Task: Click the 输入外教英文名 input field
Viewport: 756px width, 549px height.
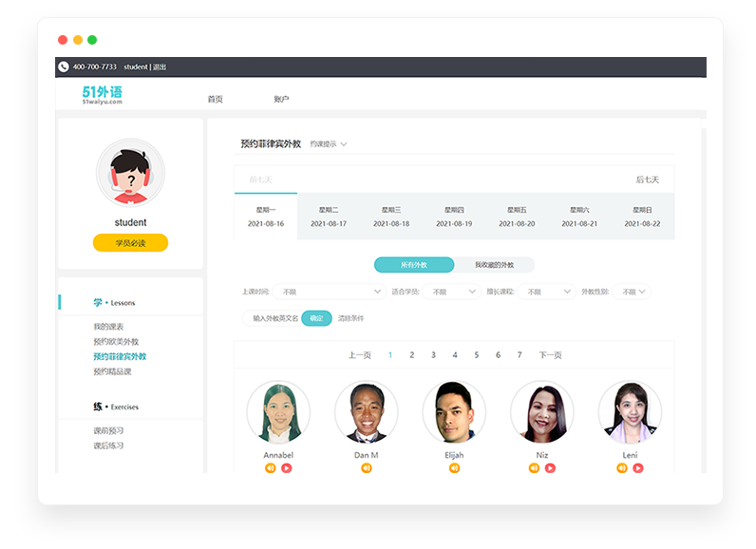Action: pyautogui.click(x=273, y=318)
